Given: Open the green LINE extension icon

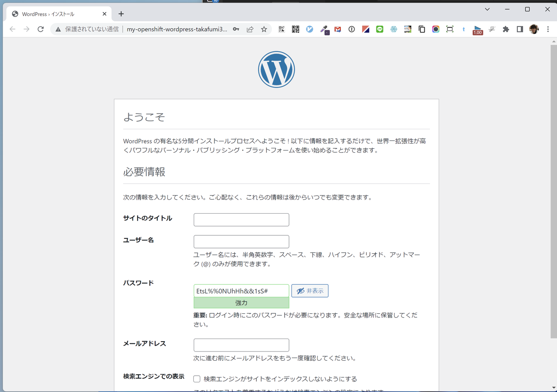Looking at the screenshot, I should (379, 29).
